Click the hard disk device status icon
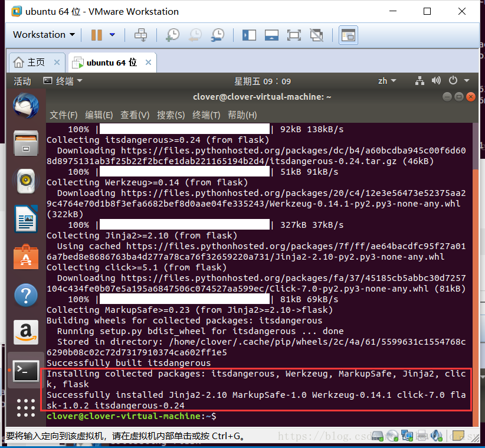The height and width of the screenshot is (448, 485). (378, 436)
